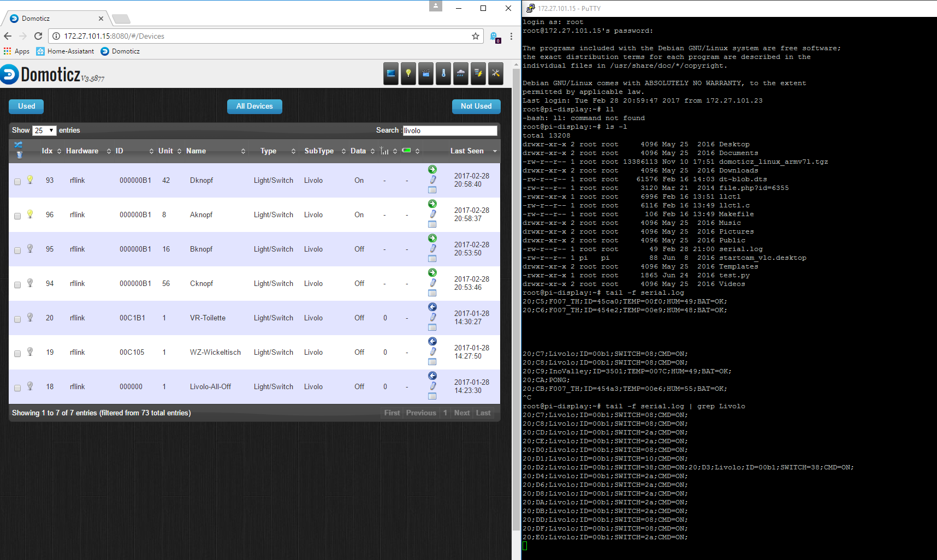Click the rename pencil icon for Aknopf

[x=432, y=214]
